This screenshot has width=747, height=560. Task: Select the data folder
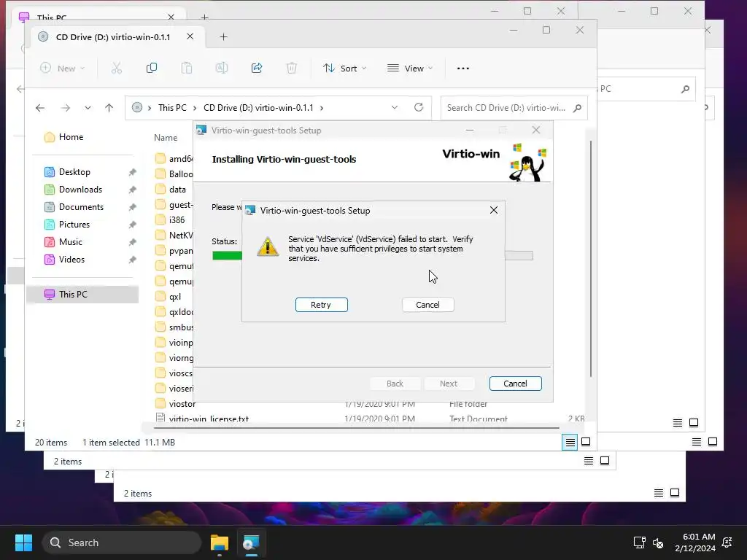pyautogui.click(x=177, y=190)
